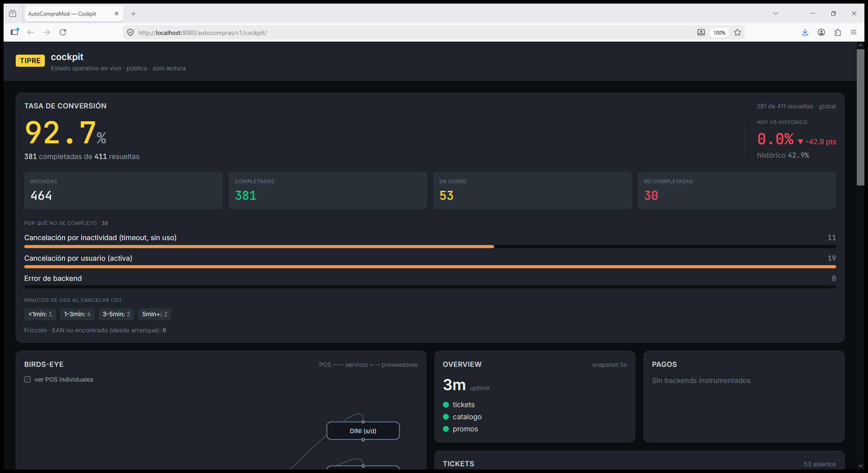Click the shield tracking protection icon
The image size is (868, 473).
[x=130, y=32]
